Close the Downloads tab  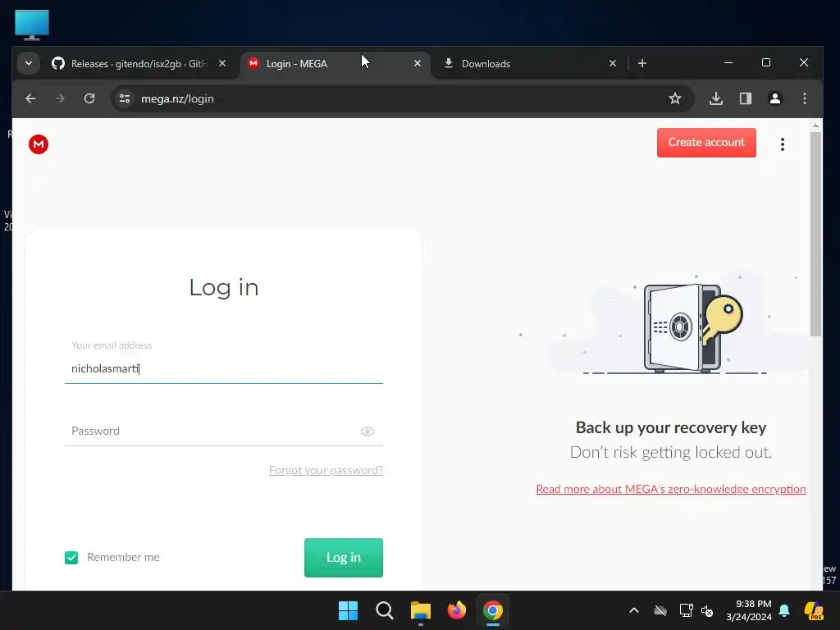[x=612, y=64]
